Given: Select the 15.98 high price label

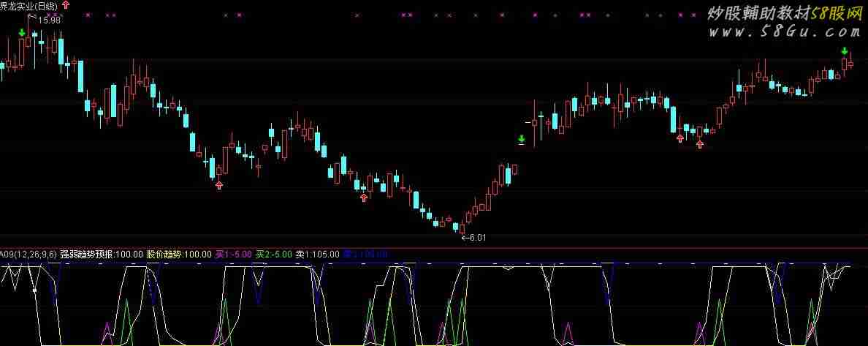Looking at the screenshot, I should coord(50,20).
